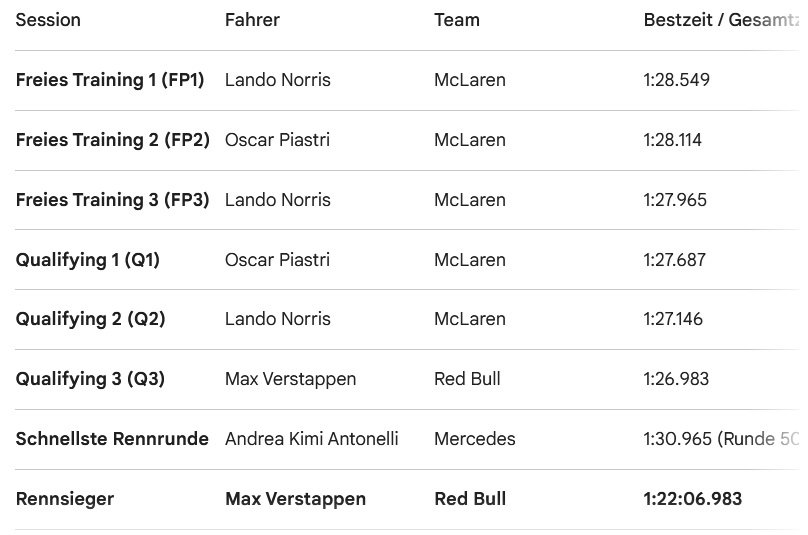Viewport: 808px width, 535px height.
Task: Click bold Max Verstappen in Rennsieger row
Action: [x=295, y=499]
